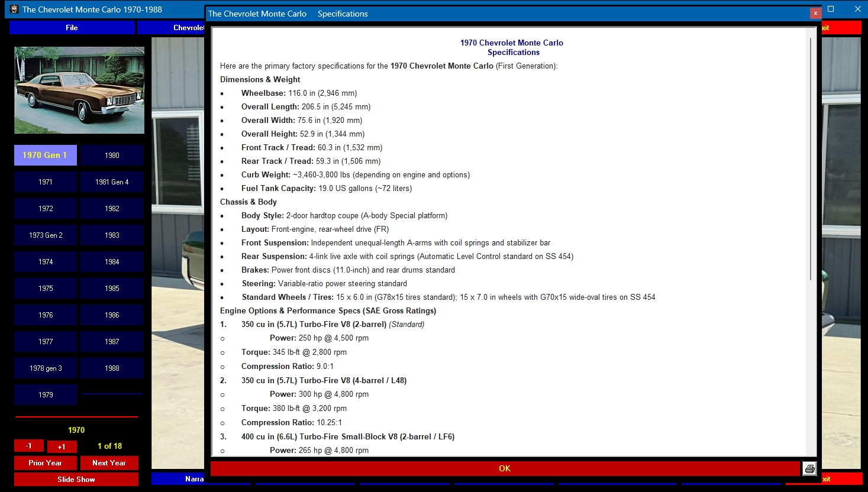Close the Specifications dialog with the red X

[815, 13]
